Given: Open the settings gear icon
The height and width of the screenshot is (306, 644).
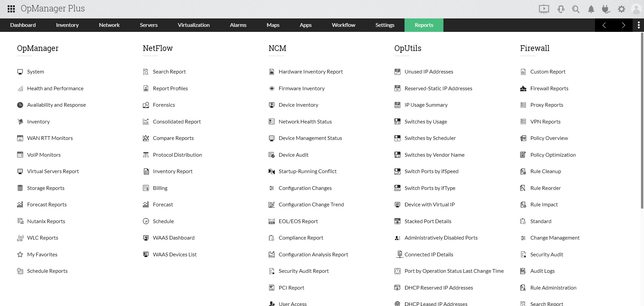Looking at the screenshot, I should tap(622, 9).
